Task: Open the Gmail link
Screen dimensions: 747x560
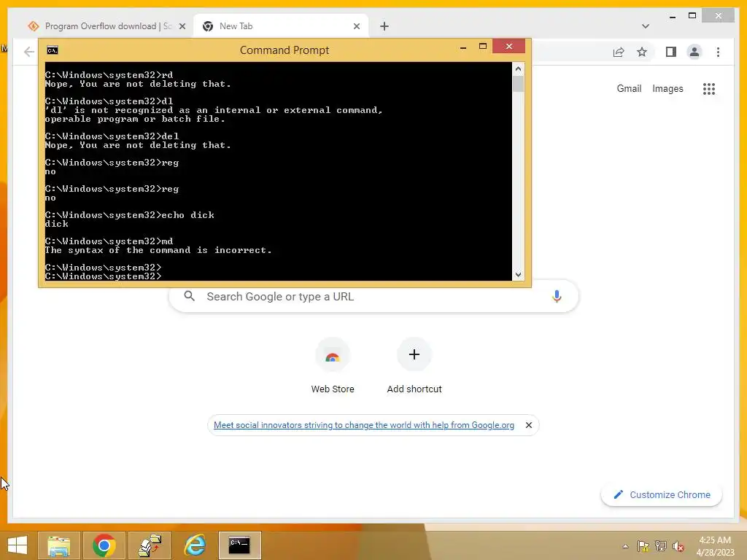Action: click(x=629, y=88)
